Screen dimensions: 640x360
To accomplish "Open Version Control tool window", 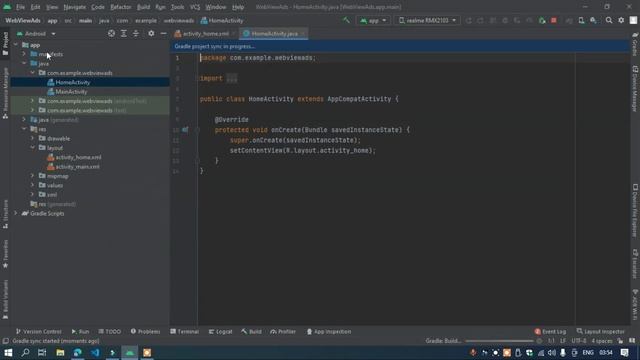I will (39, 331).
